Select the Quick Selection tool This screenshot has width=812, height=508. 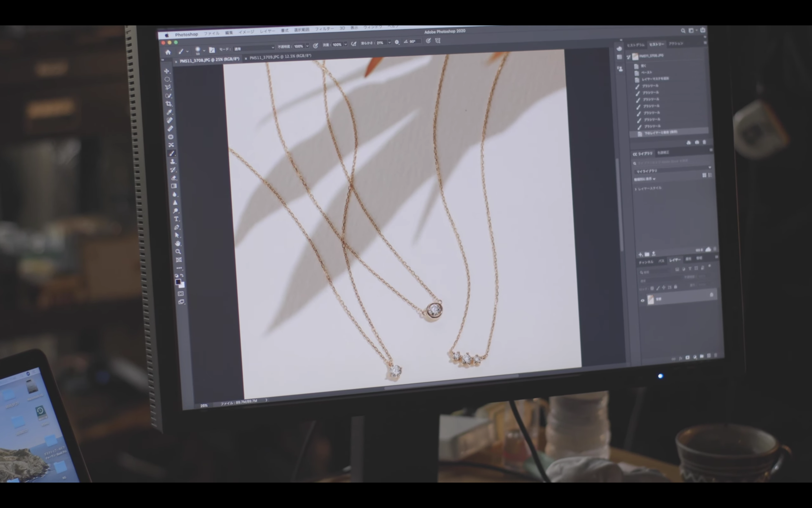pos(168,96)
